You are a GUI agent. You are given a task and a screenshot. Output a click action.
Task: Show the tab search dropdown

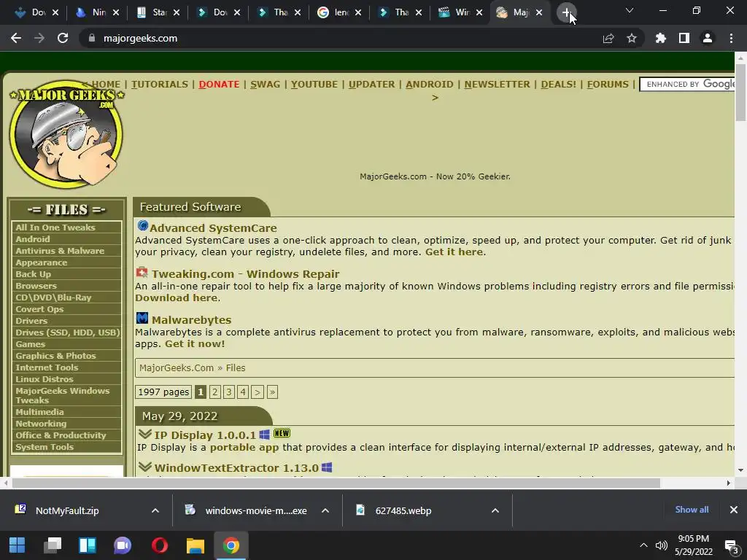pos(630,10)
